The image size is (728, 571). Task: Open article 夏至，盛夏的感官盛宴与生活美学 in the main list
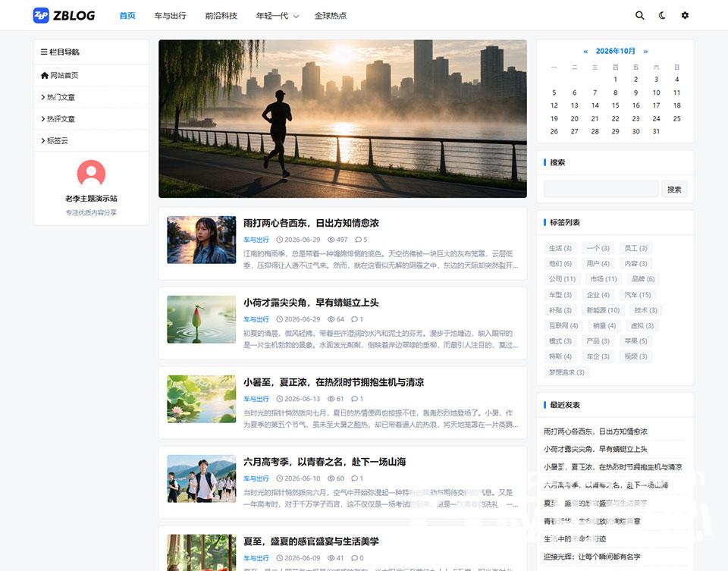click(x=311, y=541)
